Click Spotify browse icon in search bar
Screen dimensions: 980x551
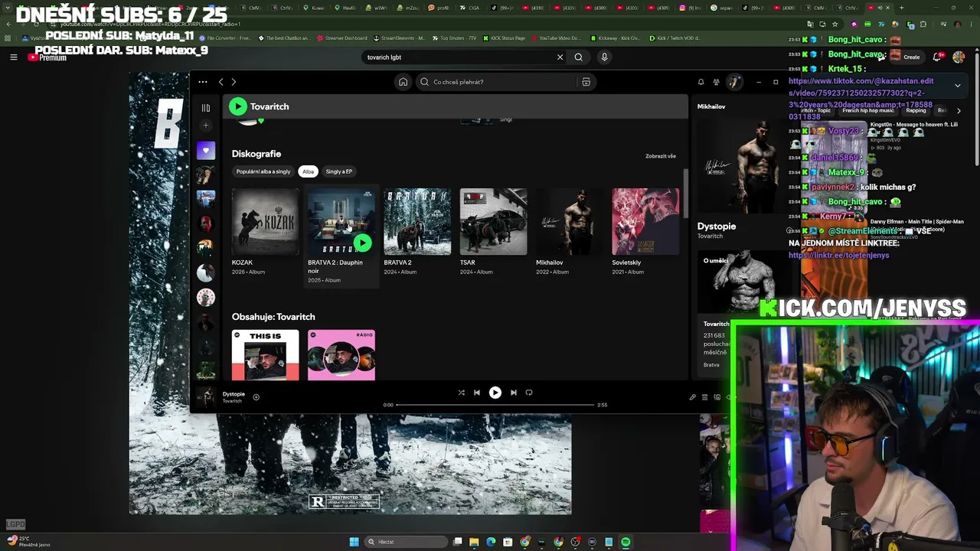[x=586, y=82]
